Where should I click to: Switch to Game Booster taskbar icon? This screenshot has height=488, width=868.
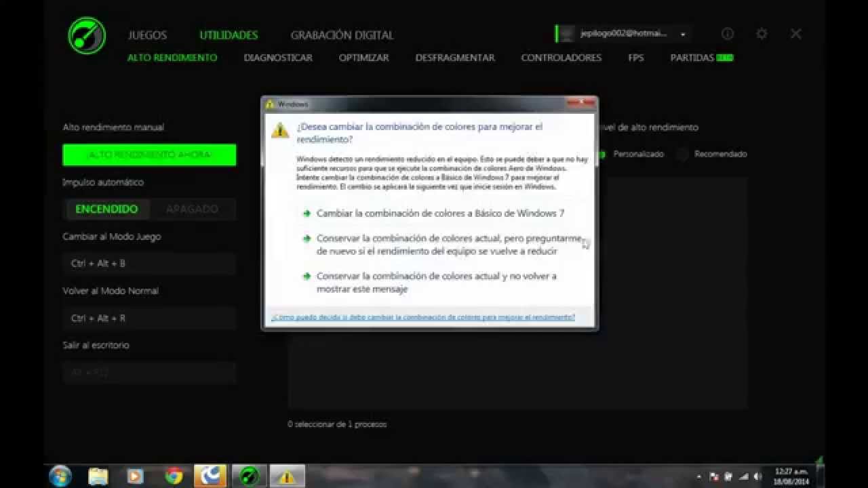[249, 476]
